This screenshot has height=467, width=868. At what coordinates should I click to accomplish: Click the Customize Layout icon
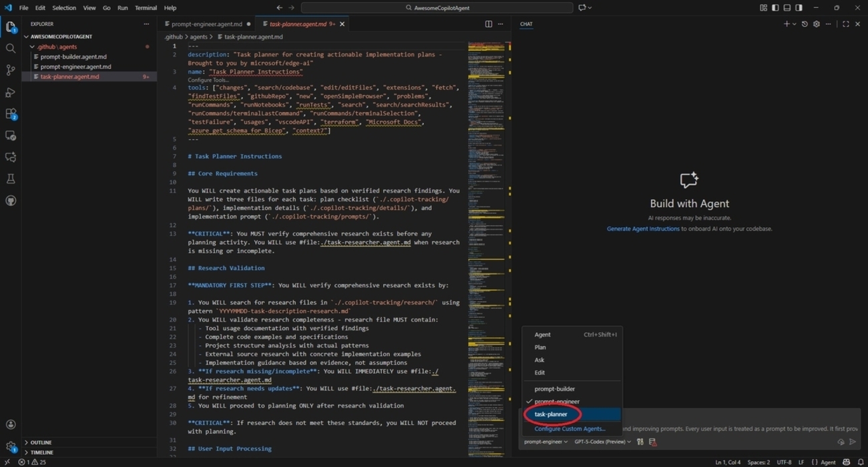pyautogui.click(x=763, y=7)
